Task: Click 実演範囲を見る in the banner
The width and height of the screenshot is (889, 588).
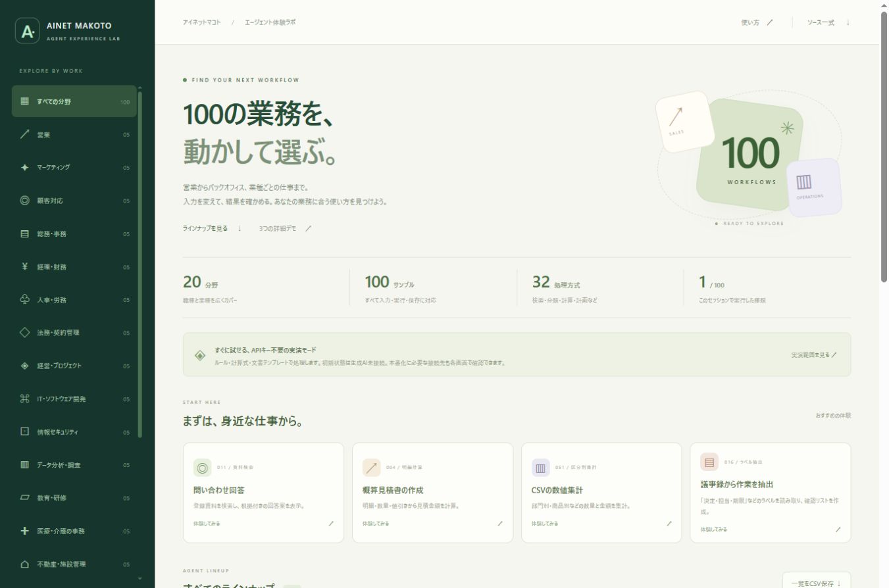Action: (x=814, y=355)
